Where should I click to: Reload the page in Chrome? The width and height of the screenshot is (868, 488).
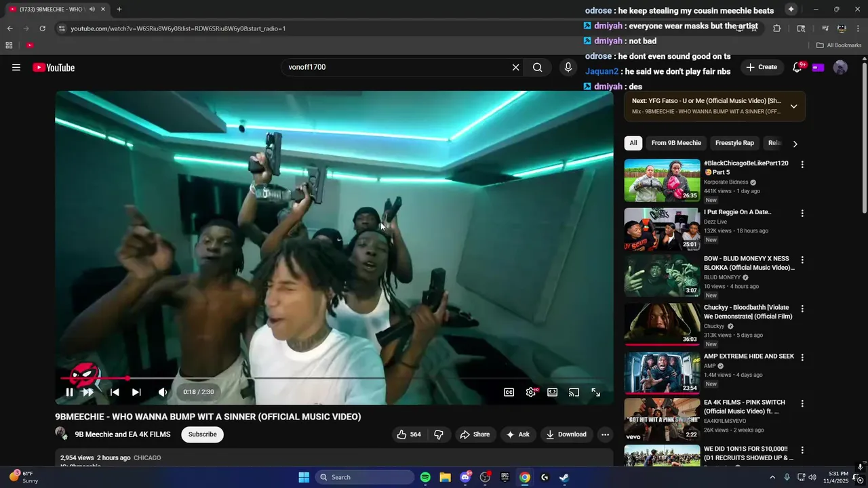(42, 28)
